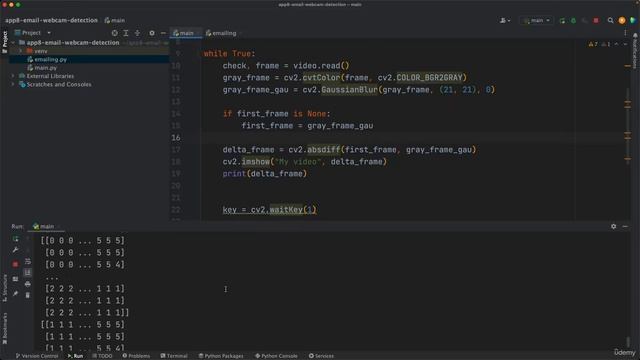This screenshot has height=360, width=640.
Task: Pin the Run tab
Action: click(x=16, y=294)
